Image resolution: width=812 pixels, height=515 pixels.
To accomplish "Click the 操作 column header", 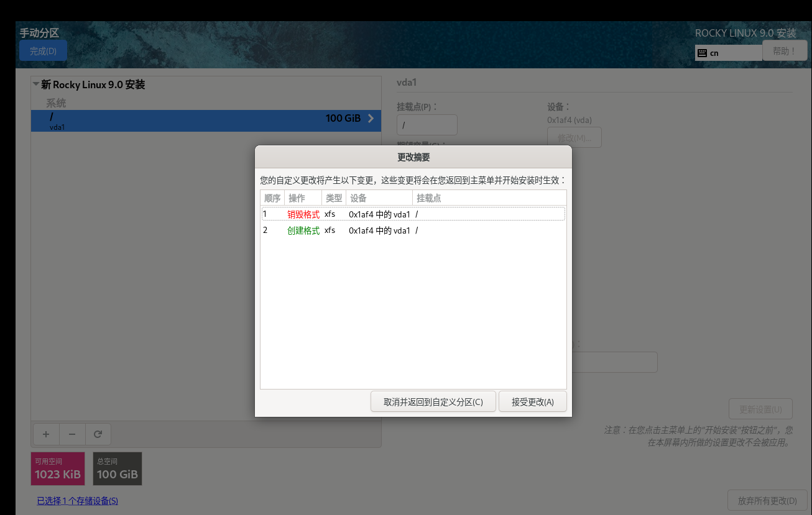I will pyautogui.click(x=303, y=198).
